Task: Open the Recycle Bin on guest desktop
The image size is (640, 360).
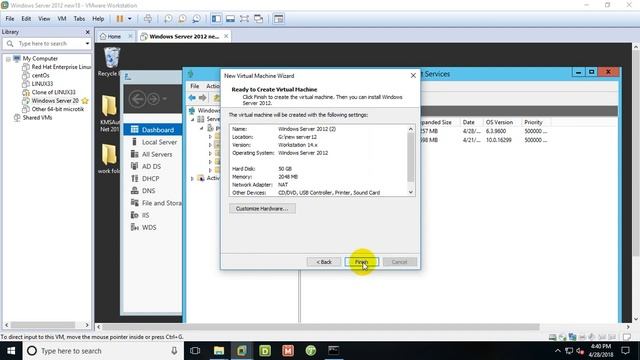Action: click(111, 62)
